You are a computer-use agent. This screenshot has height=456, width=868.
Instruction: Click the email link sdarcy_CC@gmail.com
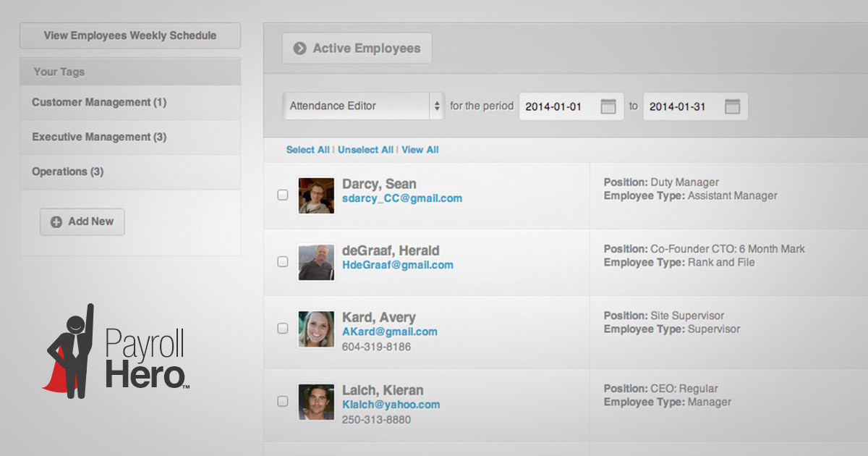[402, 198]
